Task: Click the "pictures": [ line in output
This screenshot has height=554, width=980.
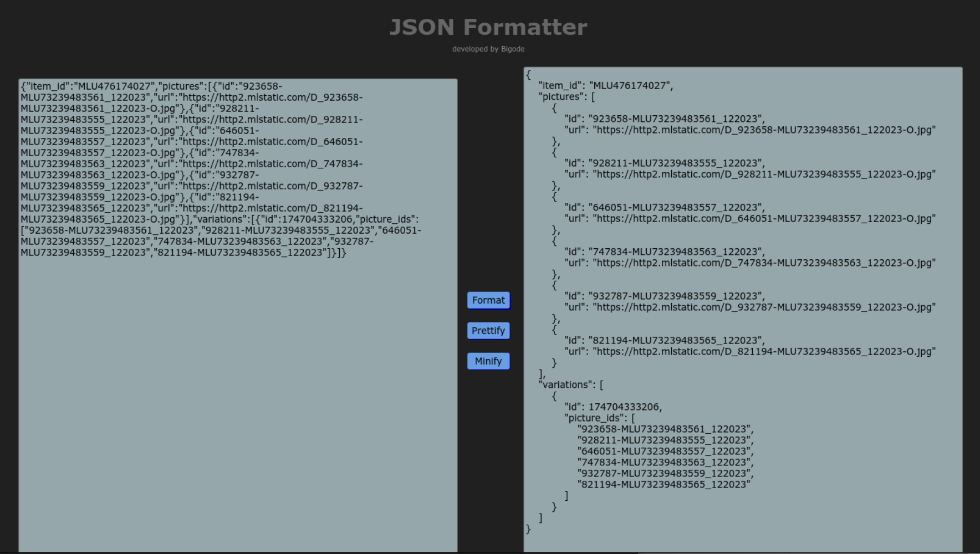Action: click(x=566, y=96)
